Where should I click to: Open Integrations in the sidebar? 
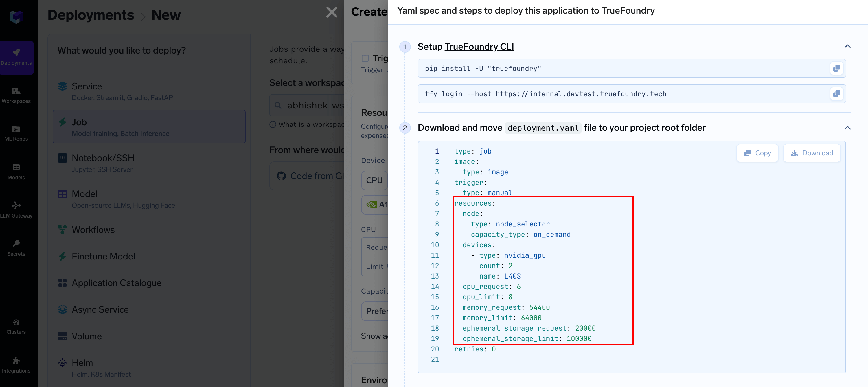pyautogui.click(x=16, y=365)
